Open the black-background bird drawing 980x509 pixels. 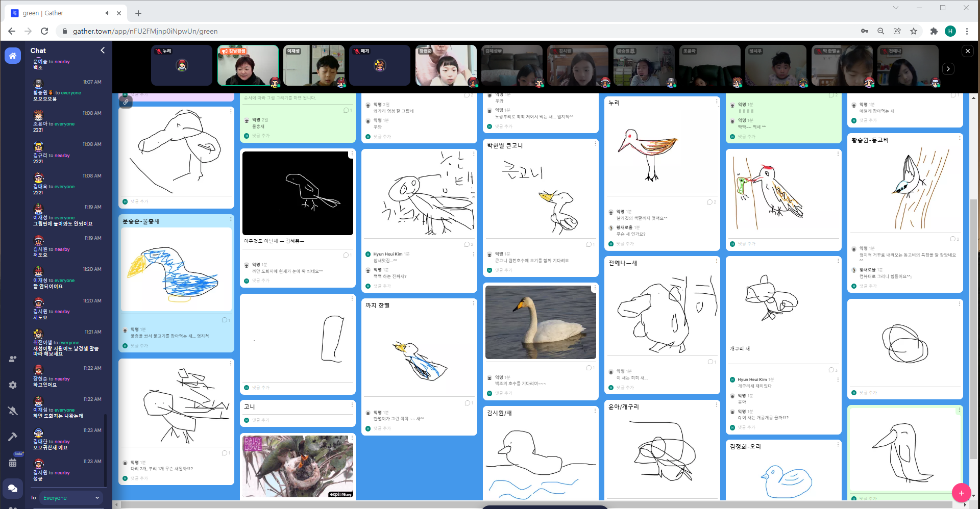point(298,193)
